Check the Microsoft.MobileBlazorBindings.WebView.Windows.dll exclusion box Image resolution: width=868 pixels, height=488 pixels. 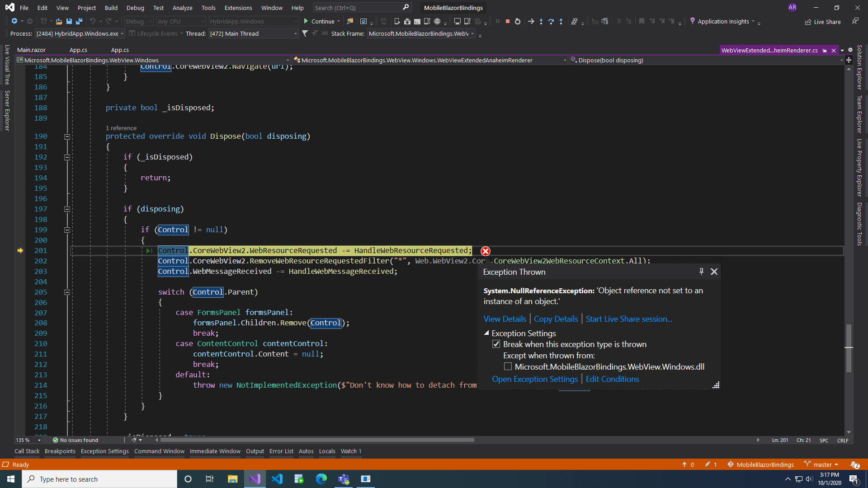tap(508, 366)
